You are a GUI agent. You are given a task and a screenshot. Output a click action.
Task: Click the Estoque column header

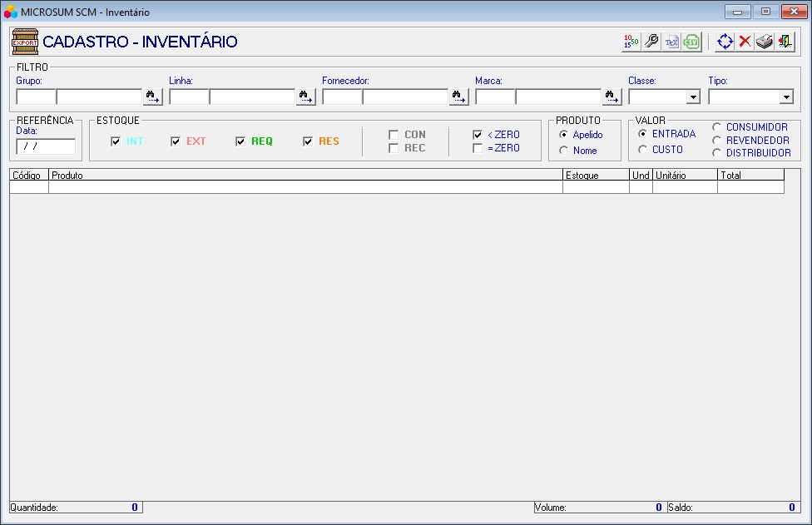point(596,176)
